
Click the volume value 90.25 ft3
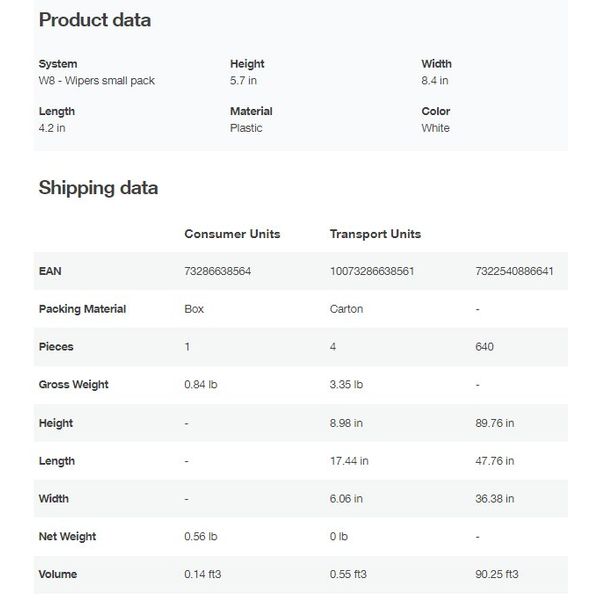[497, 574]
